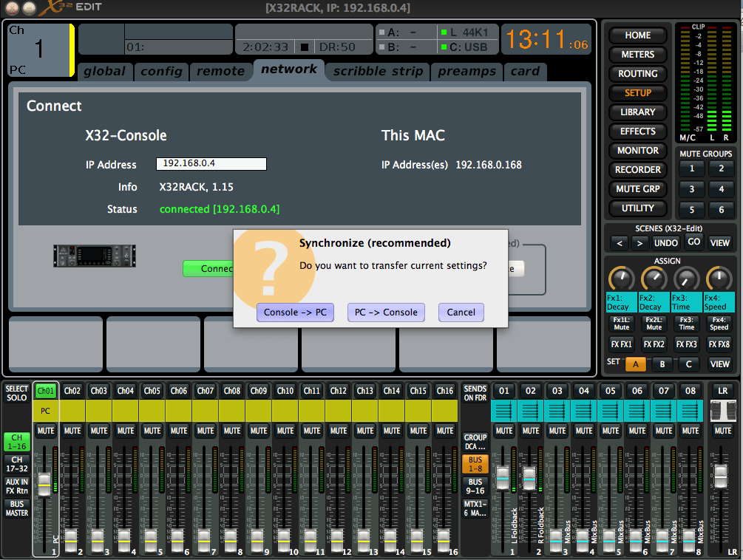
Task: Click the Fx4 Speed assign knob
Action: (719, 279)
